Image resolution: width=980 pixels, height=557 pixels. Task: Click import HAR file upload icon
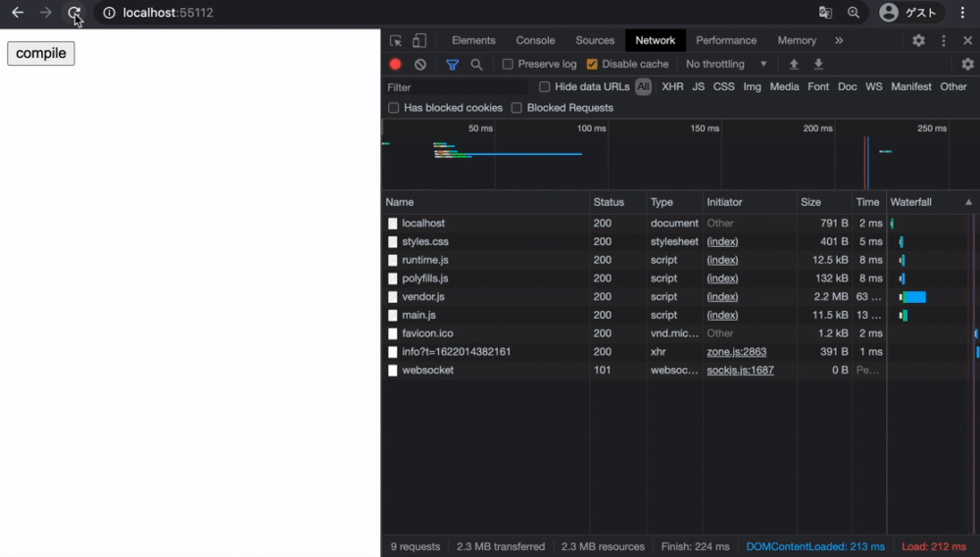(794, 65)
